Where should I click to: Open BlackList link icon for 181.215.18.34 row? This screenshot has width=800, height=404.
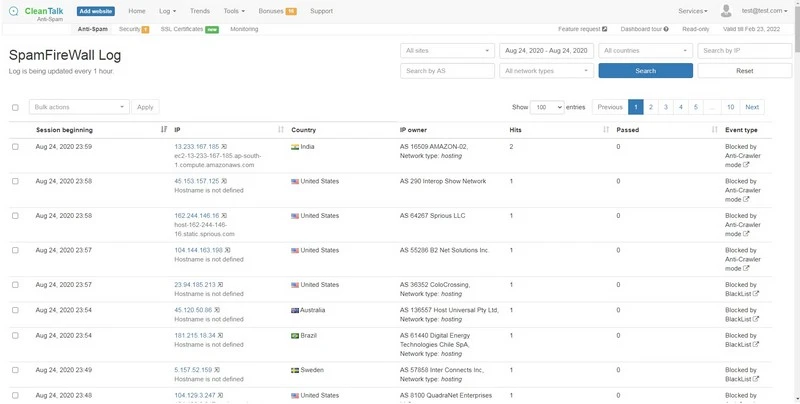click(x=756, y=345)
